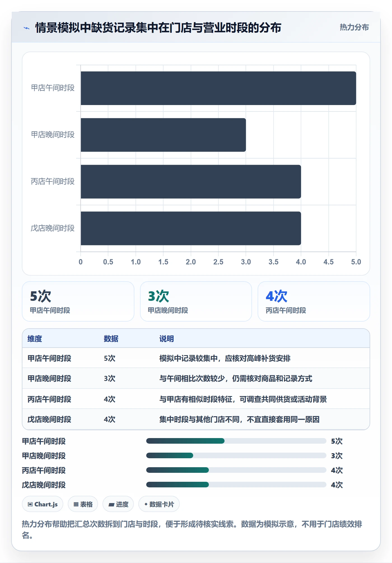Select the 甲店晚间时段 table row cell
The width and height of the screenshot is (392, 563).
(x=49, y=378)
